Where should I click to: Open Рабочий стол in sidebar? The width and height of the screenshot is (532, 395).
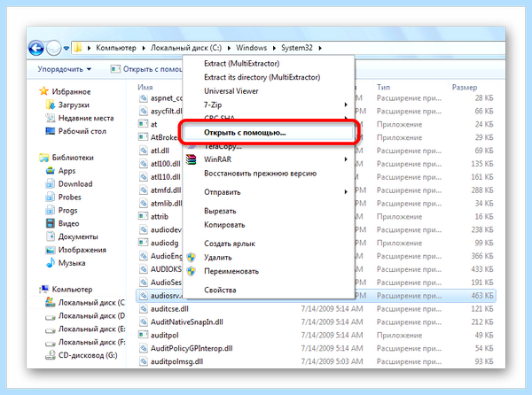(x=82, y=131)
